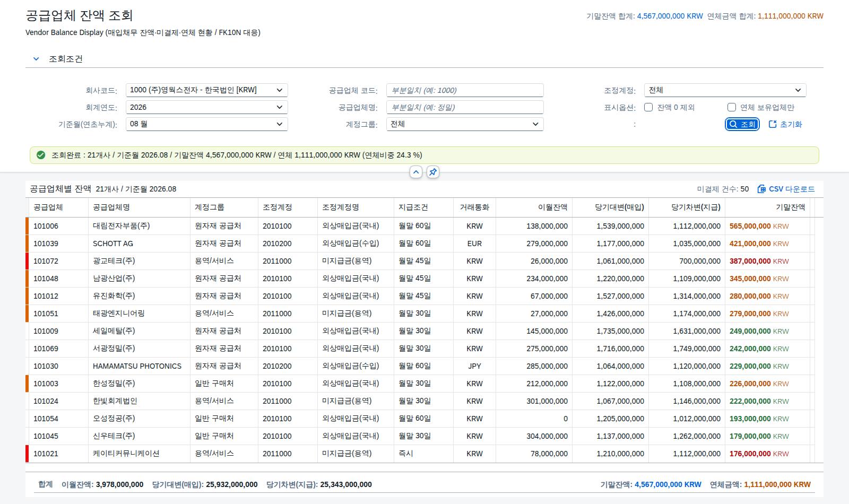Click header 기말잔액 합계 4,567,000,000 KRW

(645, 16)
